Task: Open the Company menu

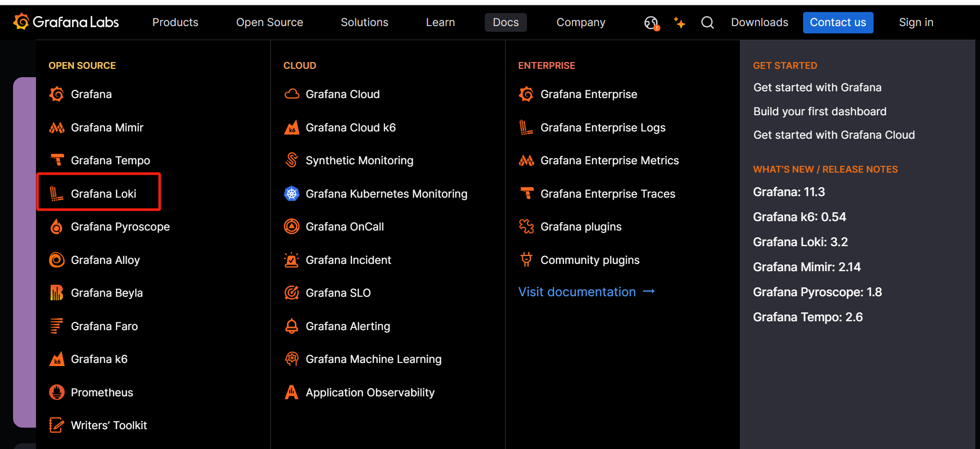Action: click(581, 22)
